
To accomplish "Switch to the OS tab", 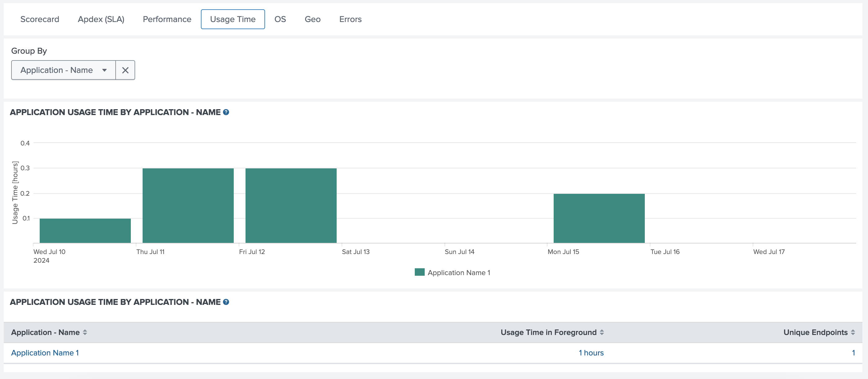I will click(280, 19).
